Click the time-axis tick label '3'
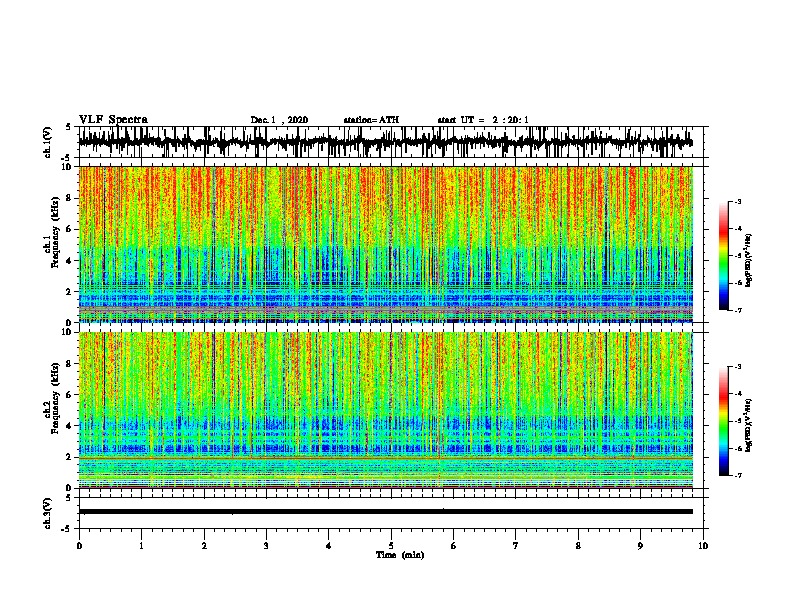Viewport: 792px width, 612px height. (266, 546)
